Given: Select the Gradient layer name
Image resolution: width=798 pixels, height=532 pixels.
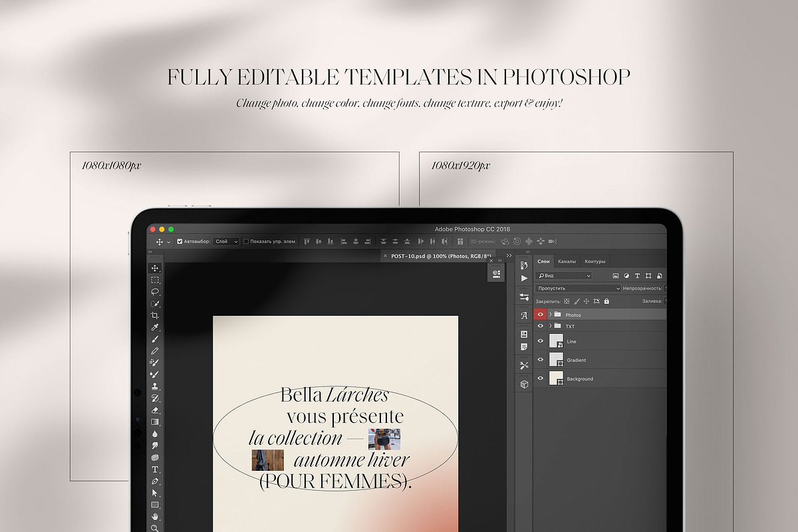Looking at the screenshot, I should (577, 360).
